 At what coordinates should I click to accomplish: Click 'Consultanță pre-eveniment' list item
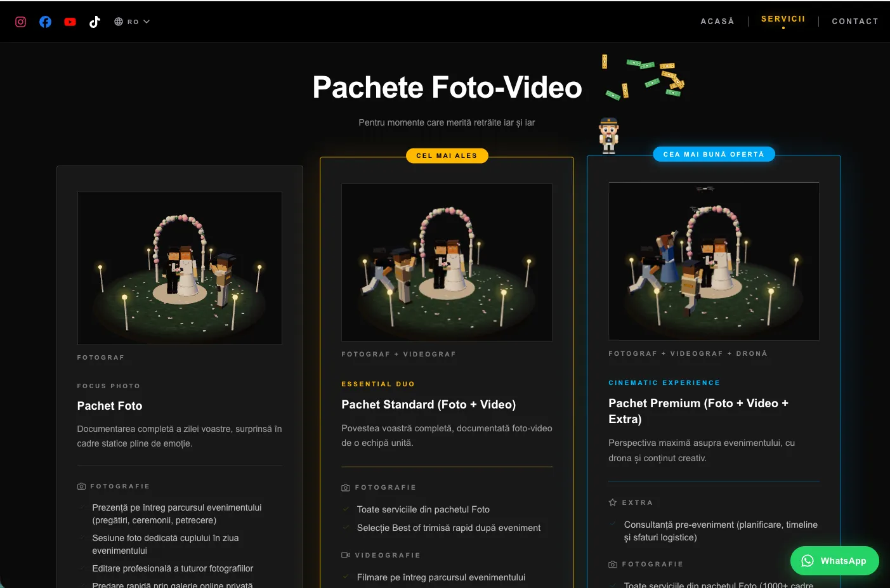click(x=721, y=531)
